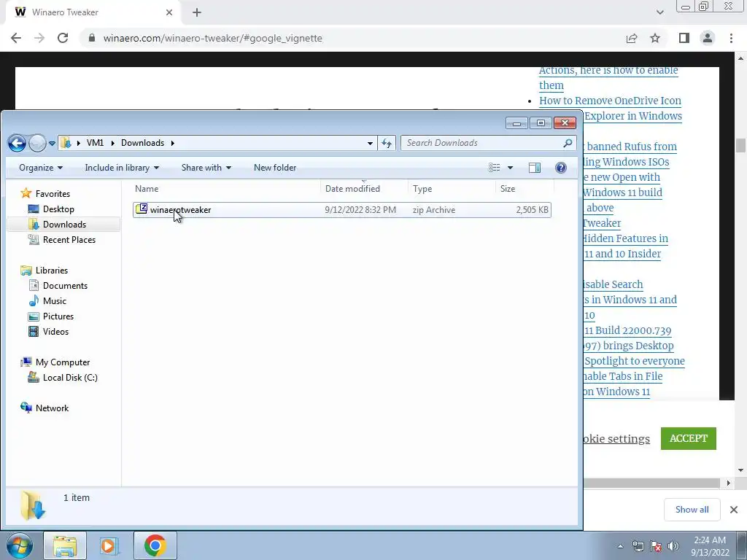Bookmark this page with the star icon
Viewport: 747px width, 560px height.
click(x=655, y=38)
